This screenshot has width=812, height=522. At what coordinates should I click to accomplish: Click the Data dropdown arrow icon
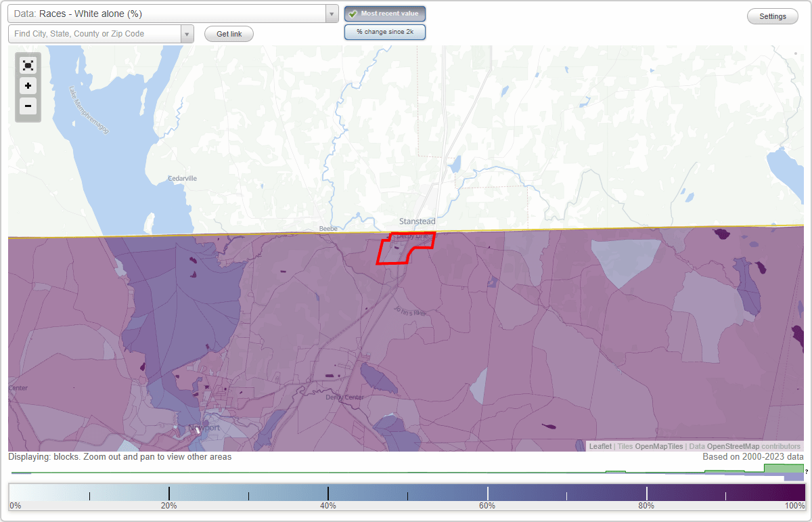330,14
